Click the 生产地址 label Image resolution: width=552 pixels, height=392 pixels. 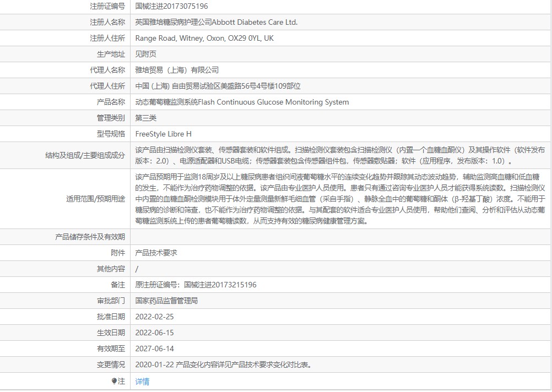coord(111,54)
